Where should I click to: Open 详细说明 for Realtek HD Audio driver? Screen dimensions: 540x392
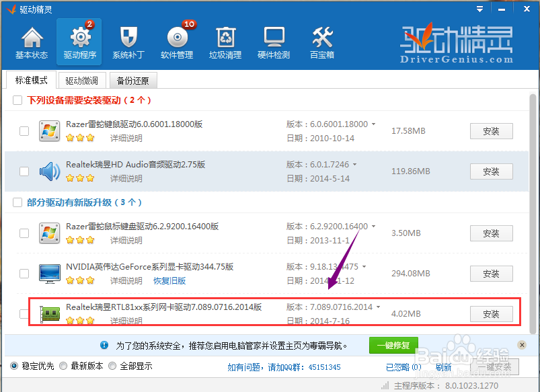tap(126, 178)
